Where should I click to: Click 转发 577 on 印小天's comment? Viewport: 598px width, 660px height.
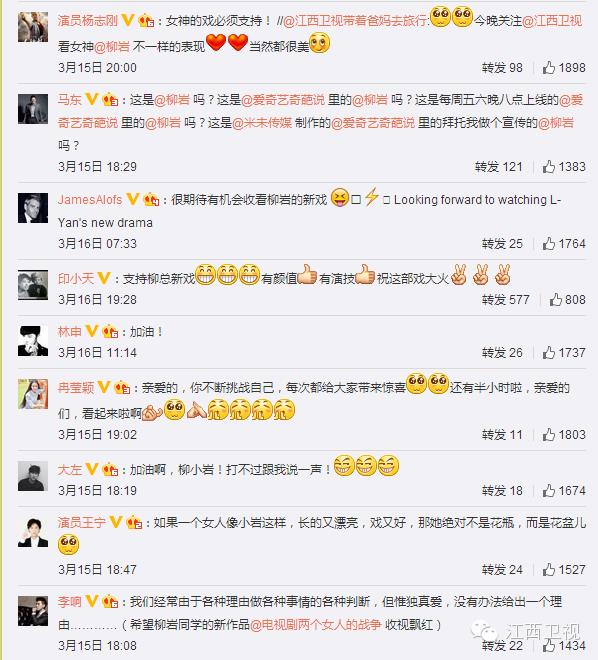pos(505,299)
